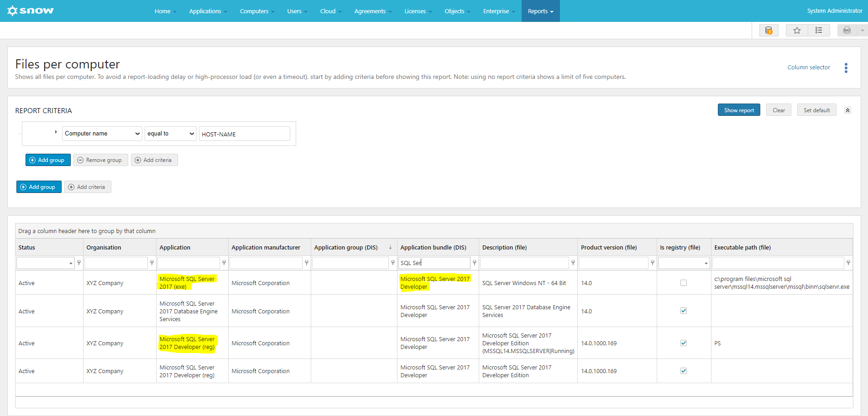Click the Application bundle filter field containing 'SQL Ser'
Viewport: 868px width, 416px height.
click(x=434, y=263)
